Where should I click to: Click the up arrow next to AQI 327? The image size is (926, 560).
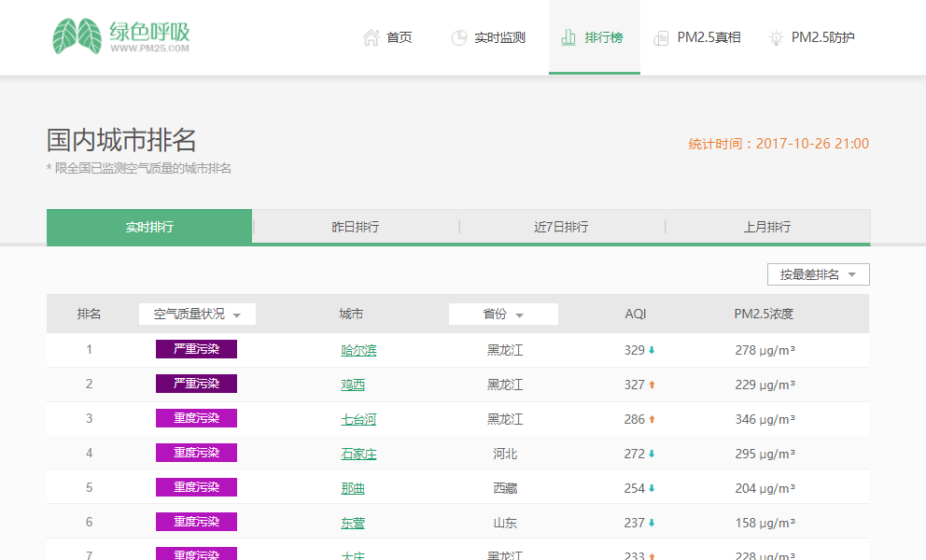coord(652,385)
